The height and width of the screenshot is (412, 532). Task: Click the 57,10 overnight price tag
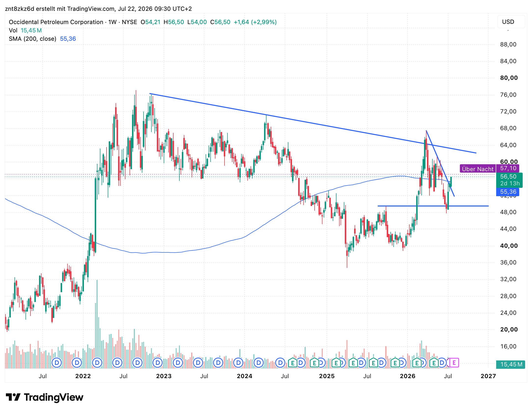508,168
